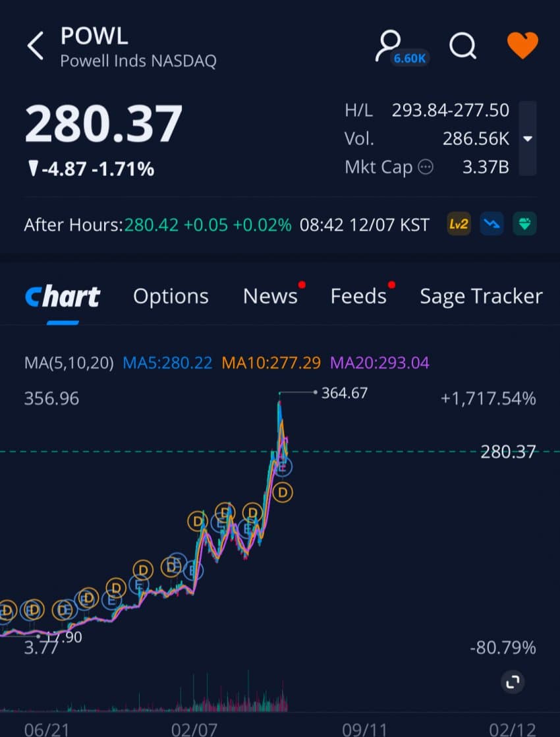Screen dimensions: 560x737
Task: Tap the lone D marker under the price peak
Action: pyautogui.click(x=283, y=492)
